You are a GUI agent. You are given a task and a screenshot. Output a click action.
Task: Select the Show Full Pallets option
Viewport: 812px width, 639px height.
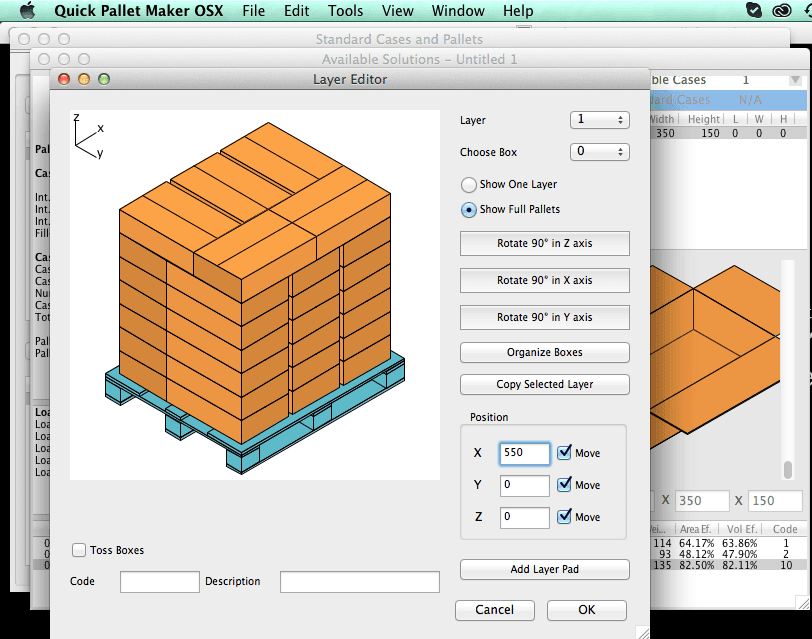coord(468,209)
